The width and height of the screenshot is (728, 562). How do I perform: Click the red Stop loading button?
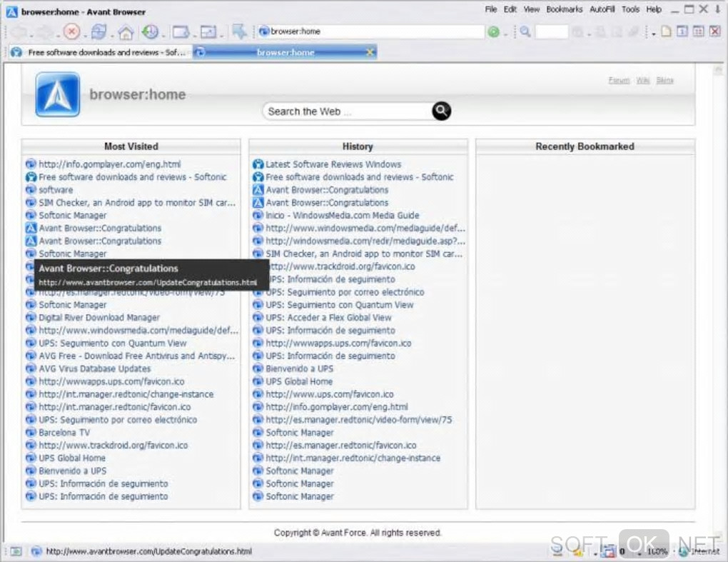[71, 31]
